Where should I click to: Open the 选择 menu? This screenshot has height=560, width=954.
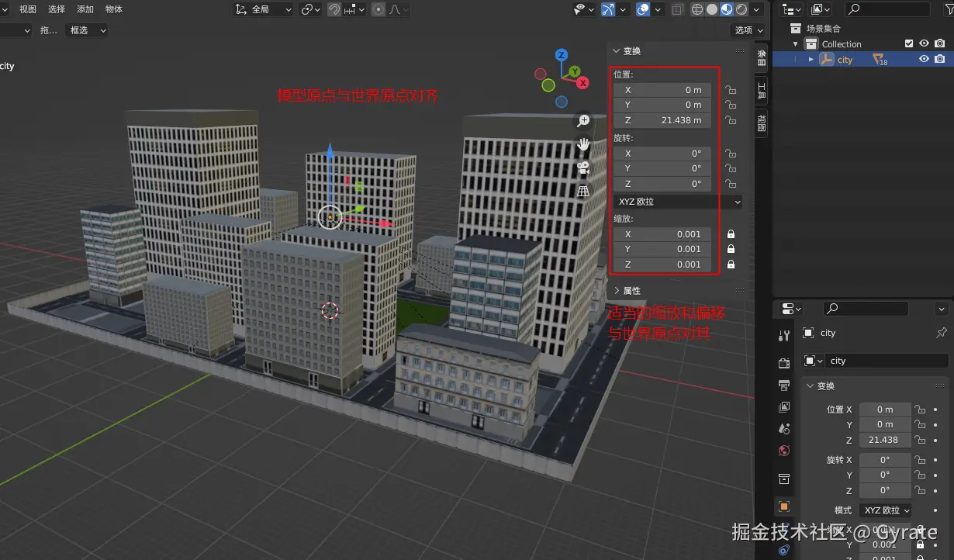click(x=57, y=9)
